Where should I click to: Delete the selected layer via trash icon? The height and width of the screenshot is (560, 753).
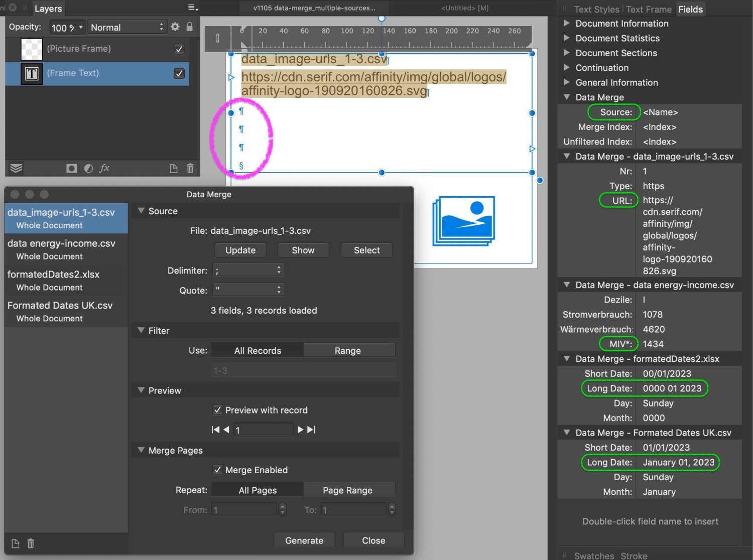(190, 168)
